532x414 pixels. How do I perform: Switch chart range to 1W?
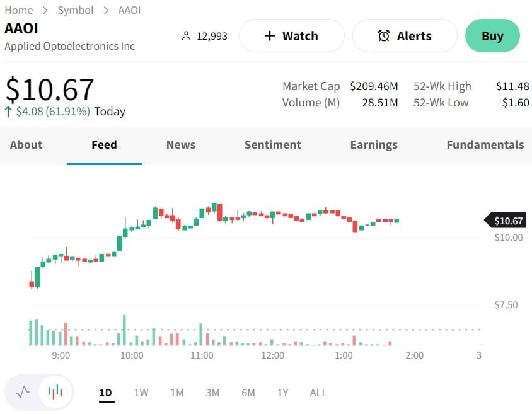pyautogui.click(x=141, y=393)
